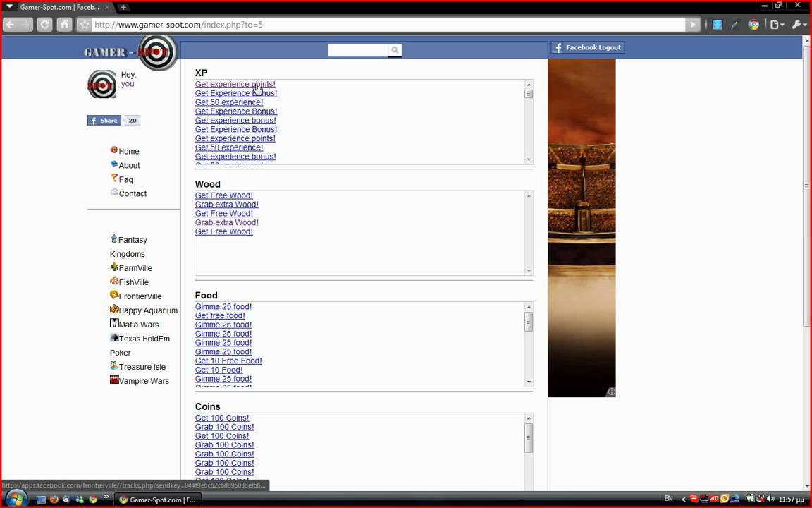Click the Gamer-Spot target logo in header
The image size is (812, 508).
click(159, 52)
